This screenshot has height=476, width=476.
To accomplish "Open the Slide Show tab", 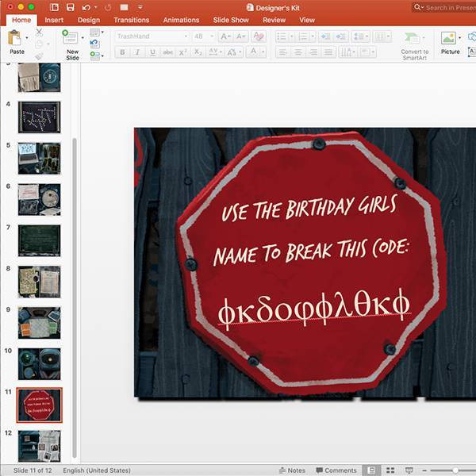I will point(231,20).
